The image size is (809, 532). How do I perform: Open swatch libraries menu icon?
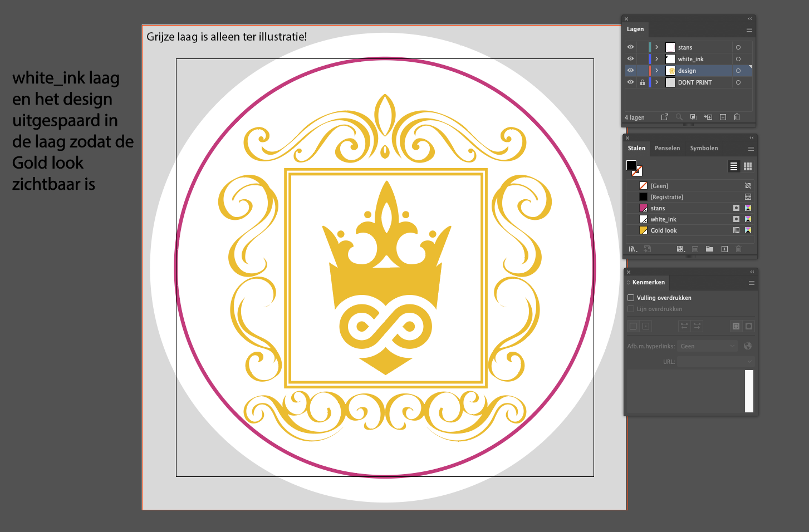[633, 249]
